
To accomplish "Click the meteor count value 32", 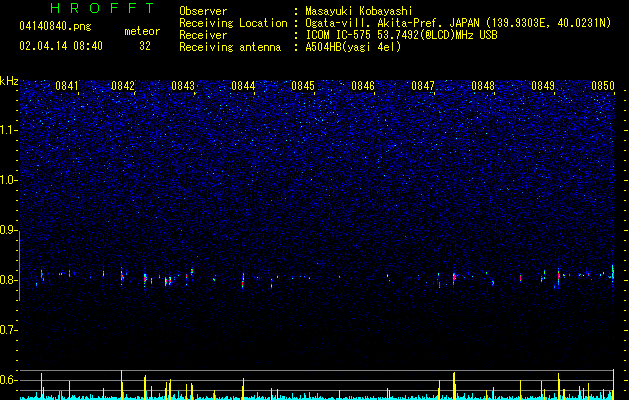I will coord(145,46).
